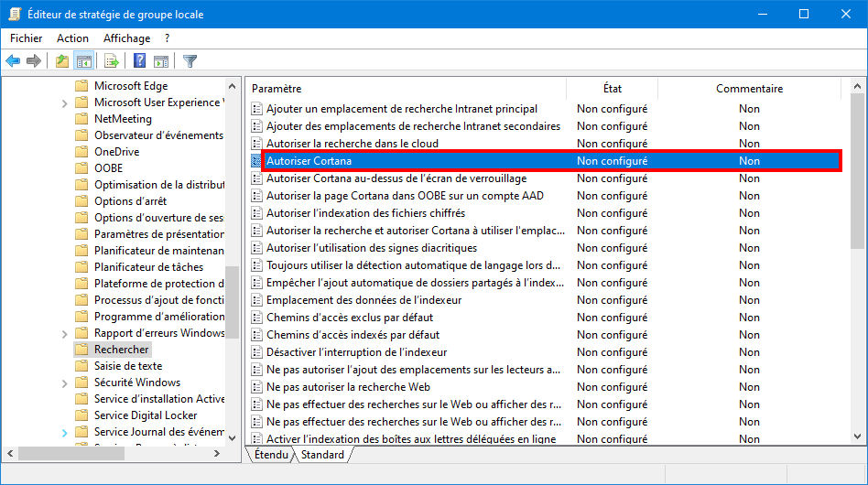Select Autoriser l'indexation des fichiers chiffrés
Image resolution: width=868 pixels, height=485 pixels.
366,213
